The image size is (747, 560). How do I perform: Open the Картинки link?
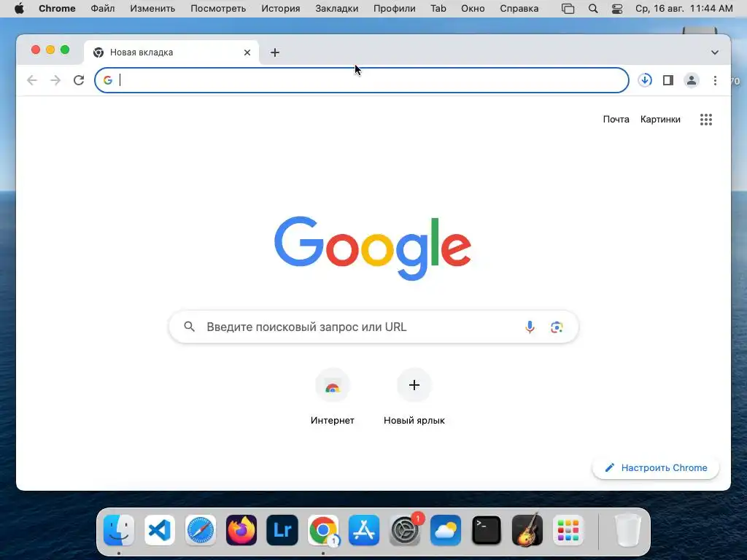point(659,120)
